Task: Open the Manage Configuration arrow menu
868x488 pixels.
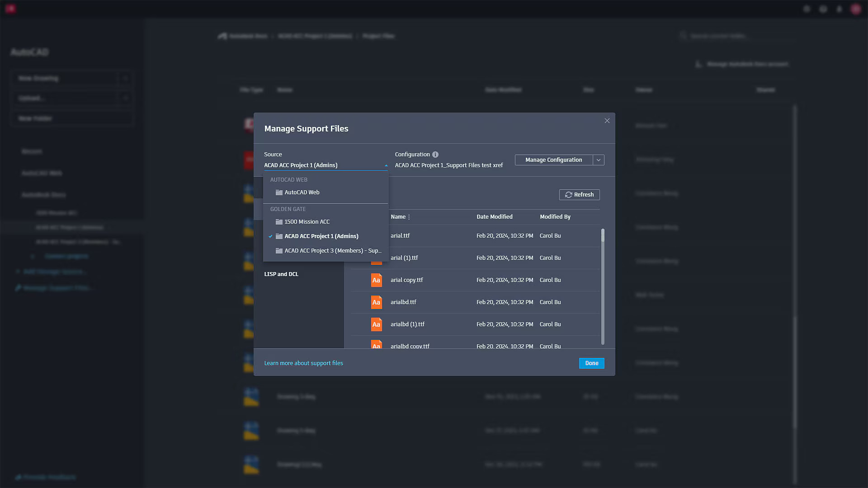Action: [599, 160]
